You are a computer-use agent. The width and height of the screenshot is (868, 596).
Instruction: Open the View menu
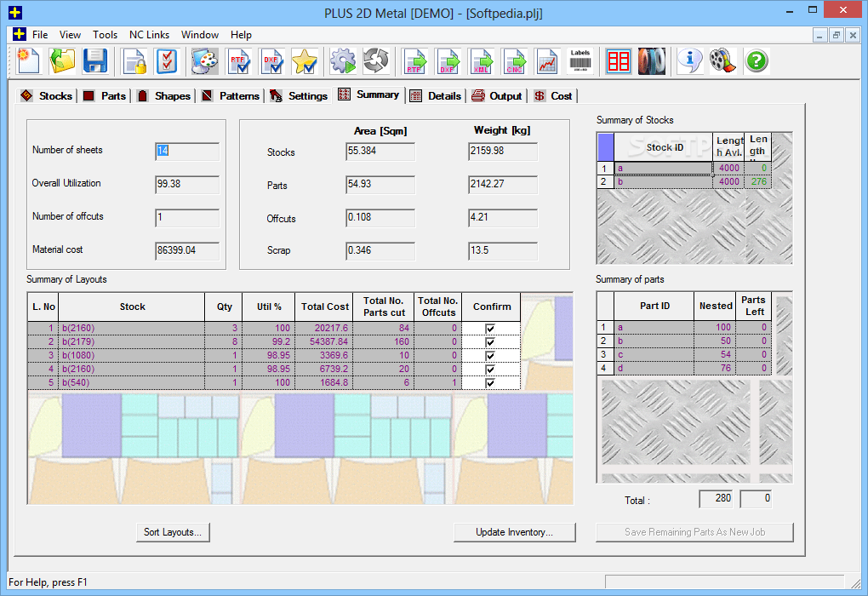point(70,34)
